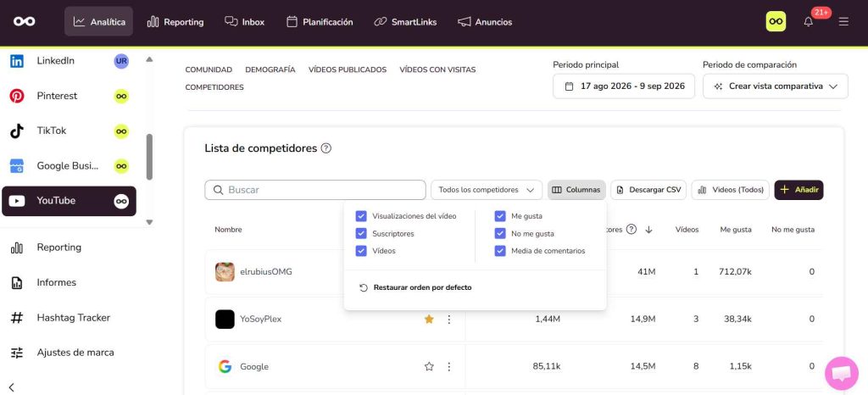The width and height of the screenshot is (868, 395).
Task: Open Hashtag Tracker from the sidebar
Action: [x=73, y=318]
